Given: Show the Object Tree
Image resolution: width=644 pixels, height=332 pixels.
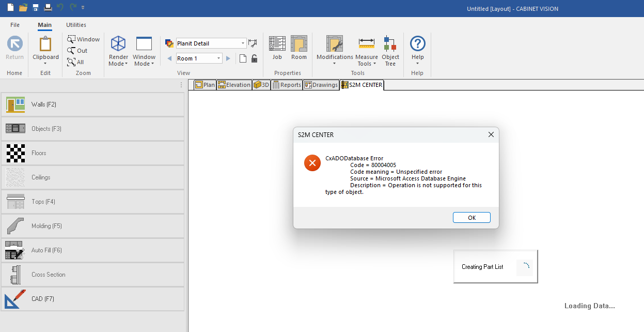Looking at the screenshot, I should [x=390, y=49].
